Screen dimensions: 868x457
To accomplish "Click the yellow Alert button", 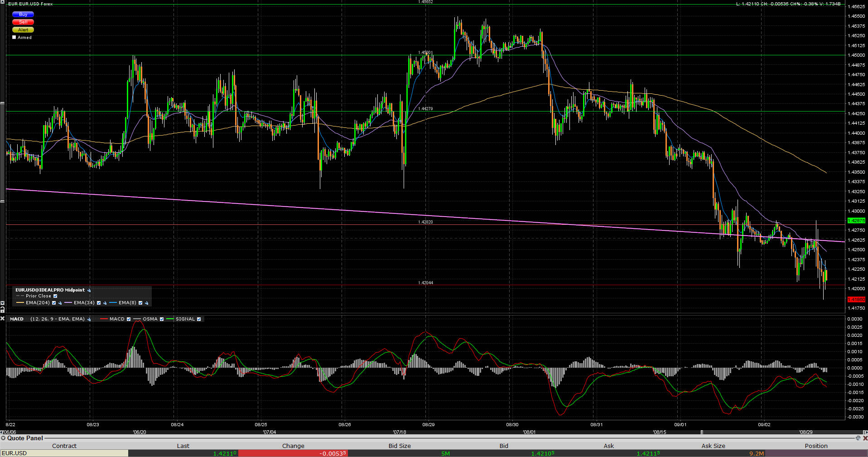I will pyautogui.click(x=23, y=29).
